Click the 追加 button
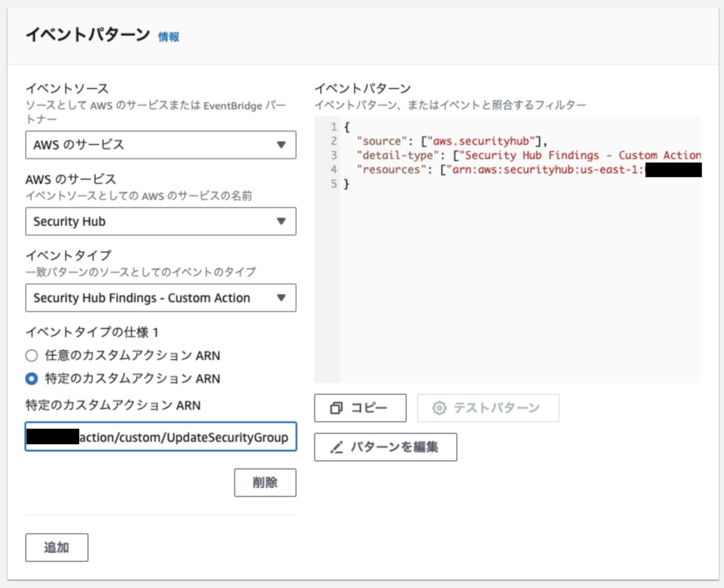The image size is (724, 588). tap(57, 548)
